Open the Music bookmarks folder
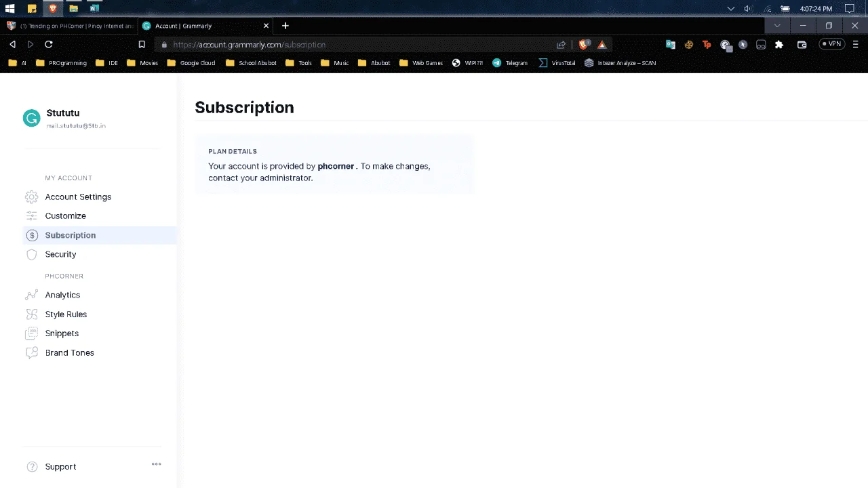868x488 pixels. click(x=335, y=63)
